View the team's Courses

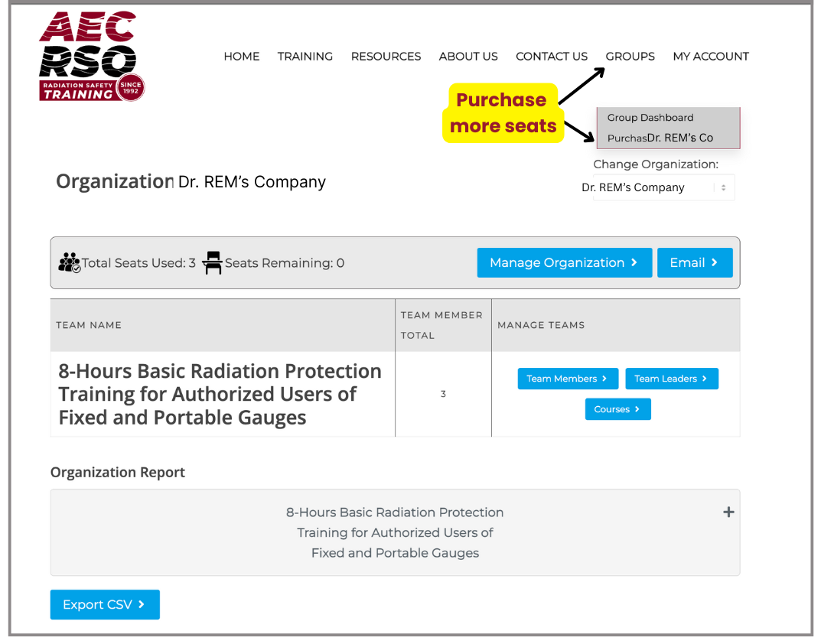tap(617, 409)
